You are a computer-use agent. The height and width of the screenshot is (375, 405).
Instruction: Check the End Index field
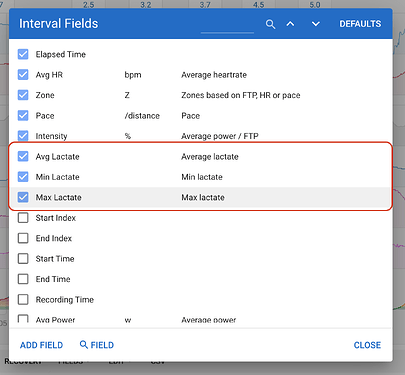[x=23, y=238]
